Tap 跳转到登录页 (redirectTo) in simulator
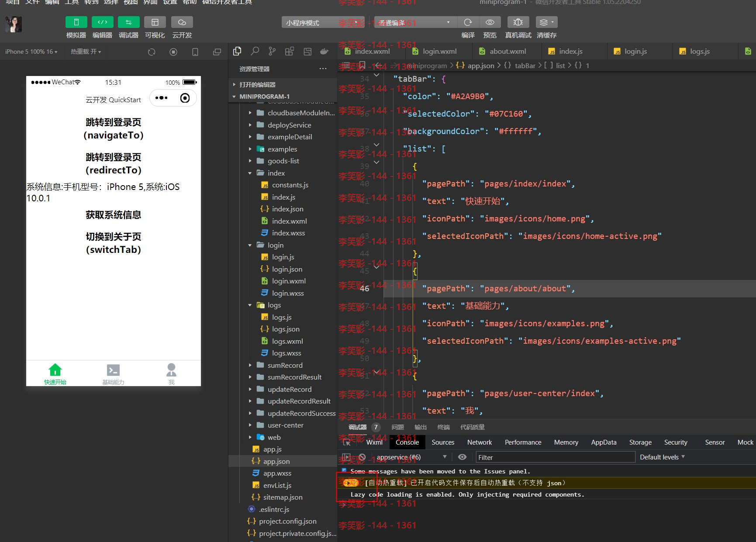This screenshot has height=542, width=756. (x=114, y=163)
